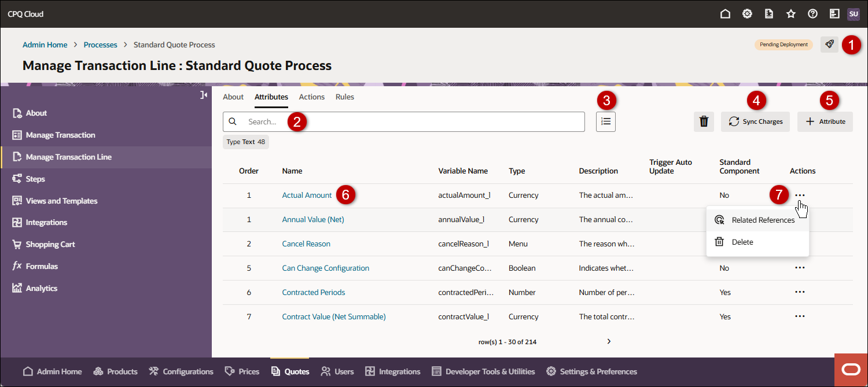Open Shopping Cart in the sidebar
The image size is (868, 387).
(x=50, y=245)
